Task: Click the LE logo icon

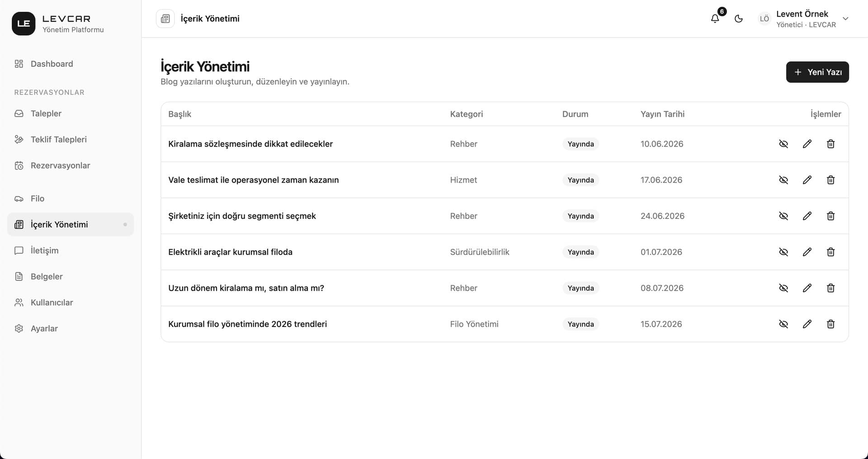Action: point(24,24)
